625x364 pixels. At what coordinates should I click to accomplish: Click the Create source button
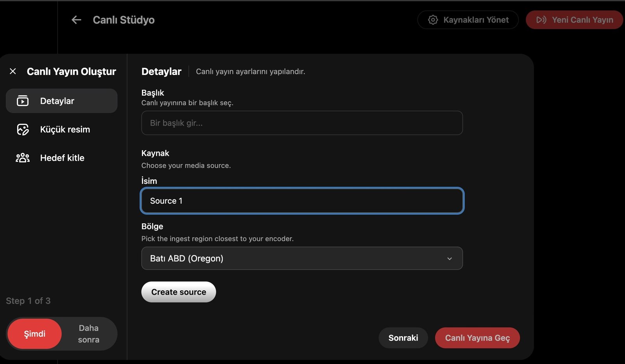tap(179, 292)
